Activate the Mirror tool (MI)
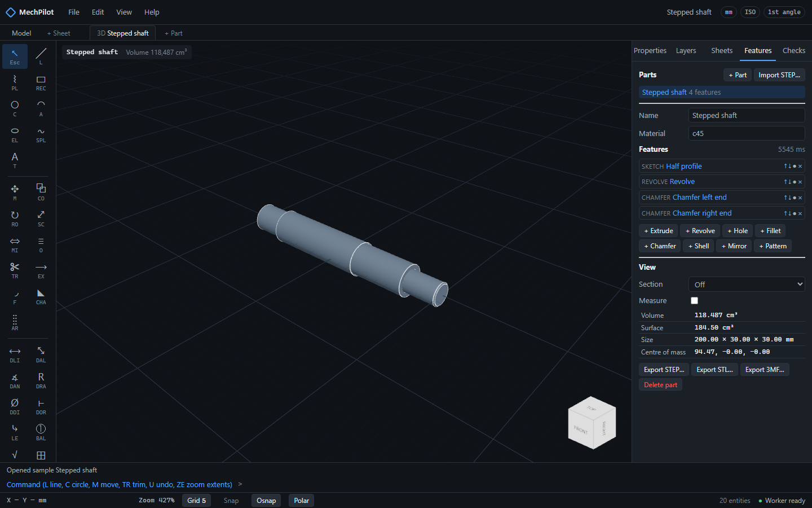The height and width of the screenshot is (508, 812). pos(15,244)
